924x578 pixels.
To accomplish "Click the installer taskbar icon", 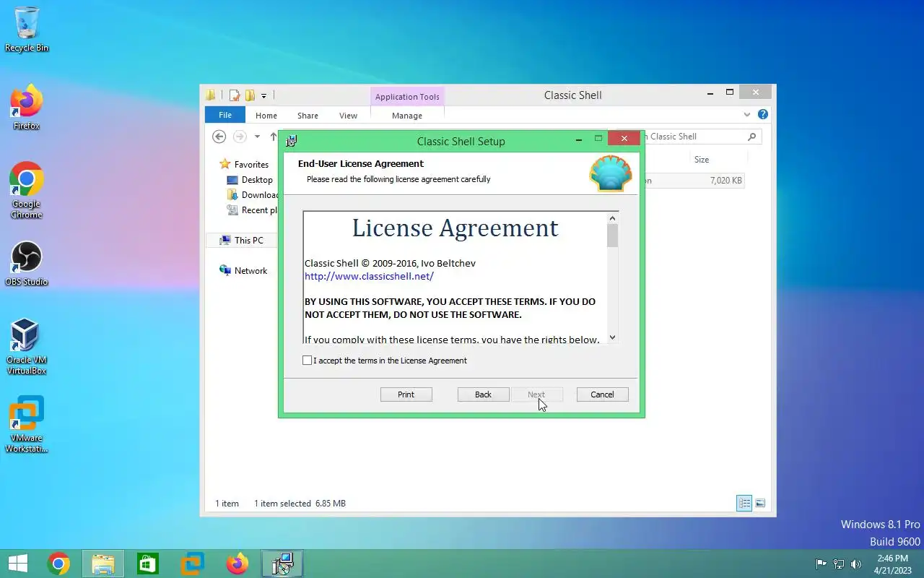I will pyautogui.click(x=282, y=564).
